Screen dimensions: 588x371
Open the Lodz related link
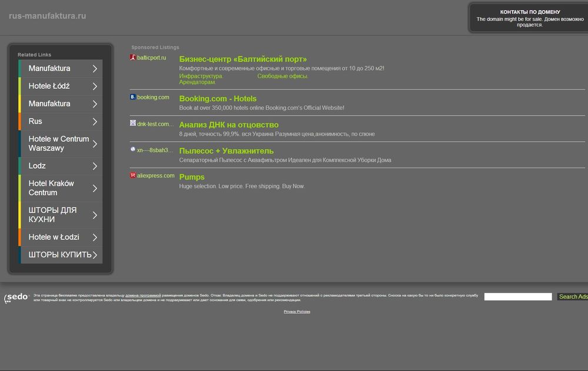(x=37, y=165)
